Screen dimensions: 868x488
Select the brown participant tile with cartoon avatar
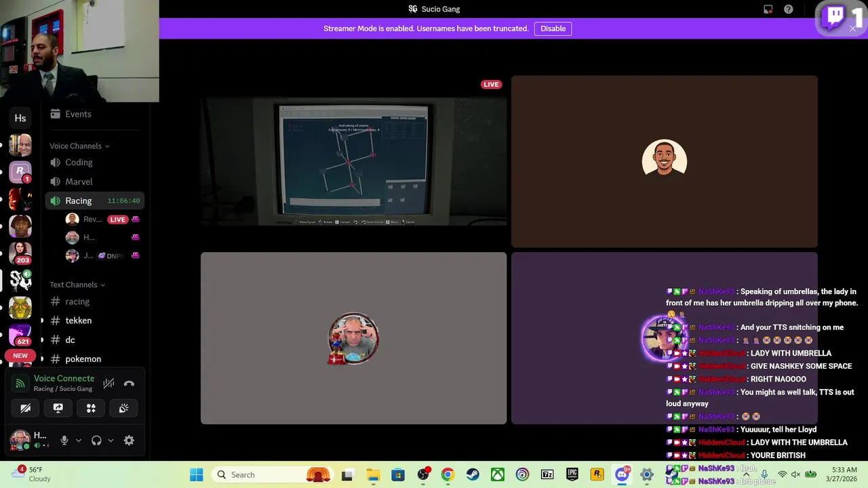665,161
